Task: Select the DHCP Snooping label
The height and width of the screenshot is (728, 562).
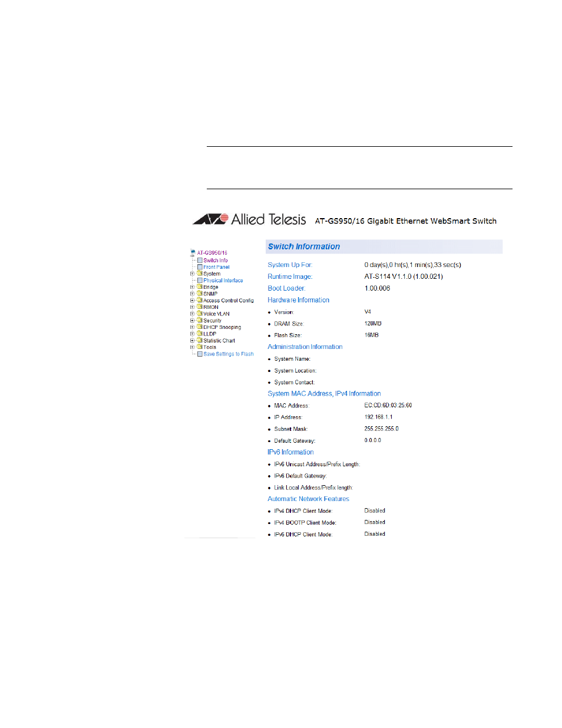Action: coord(222,327)
